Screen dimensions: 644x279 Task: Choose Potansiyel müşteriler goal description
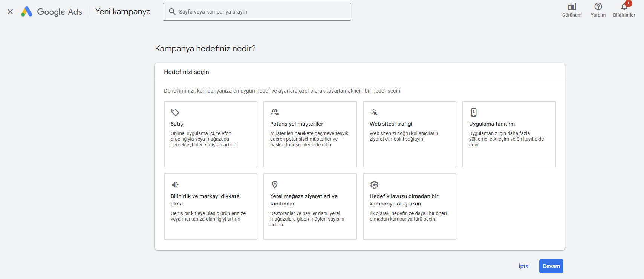[x=309, y=139]
